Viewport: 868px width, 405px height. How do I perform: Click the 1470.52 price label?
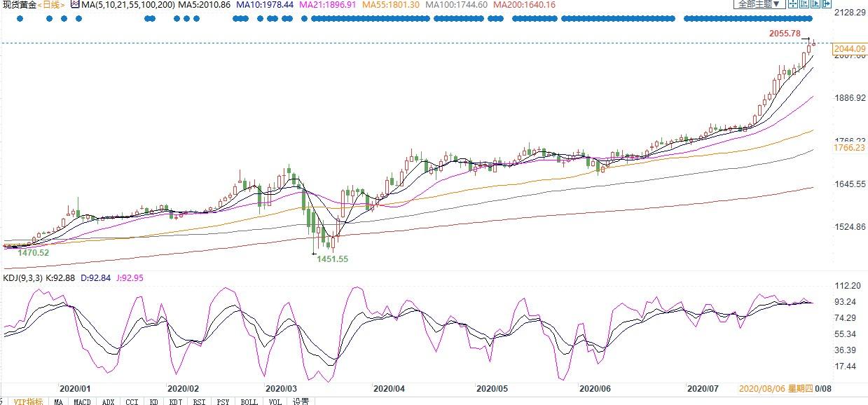[x=34, y=252]
